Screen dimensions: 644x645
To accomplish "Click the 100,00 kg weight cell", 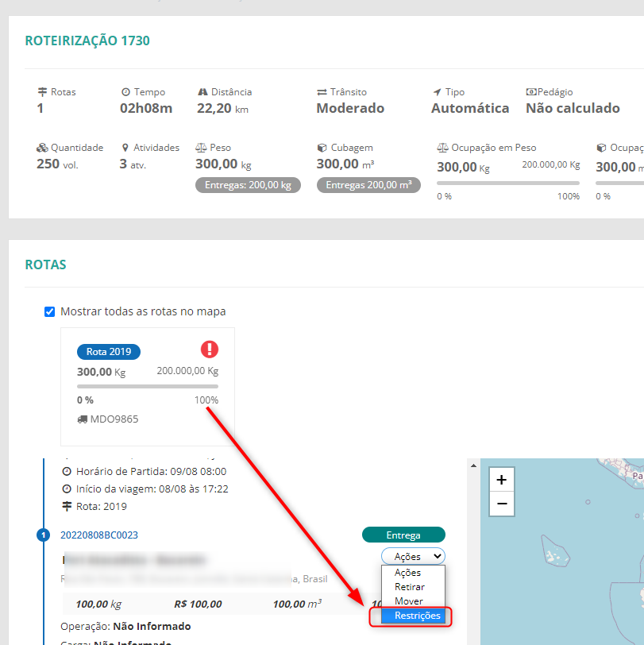I will 98,604.
